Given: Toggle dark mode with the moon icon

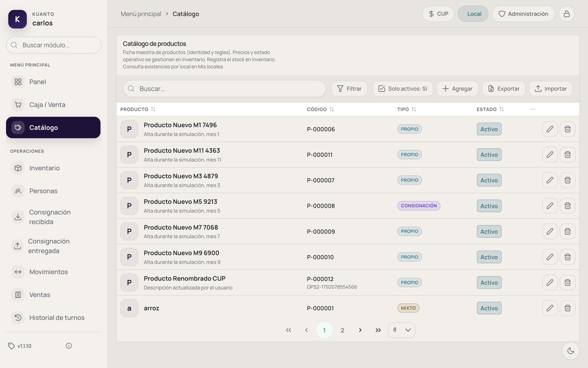Looking at the screenshot, I should point(571,351).
